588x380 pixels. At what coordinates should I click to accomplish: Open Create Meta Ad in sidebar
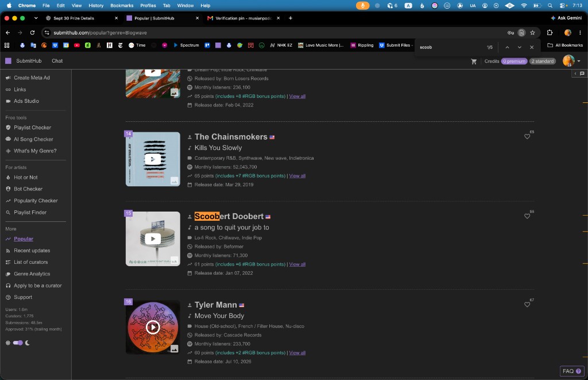pos(32,78)
